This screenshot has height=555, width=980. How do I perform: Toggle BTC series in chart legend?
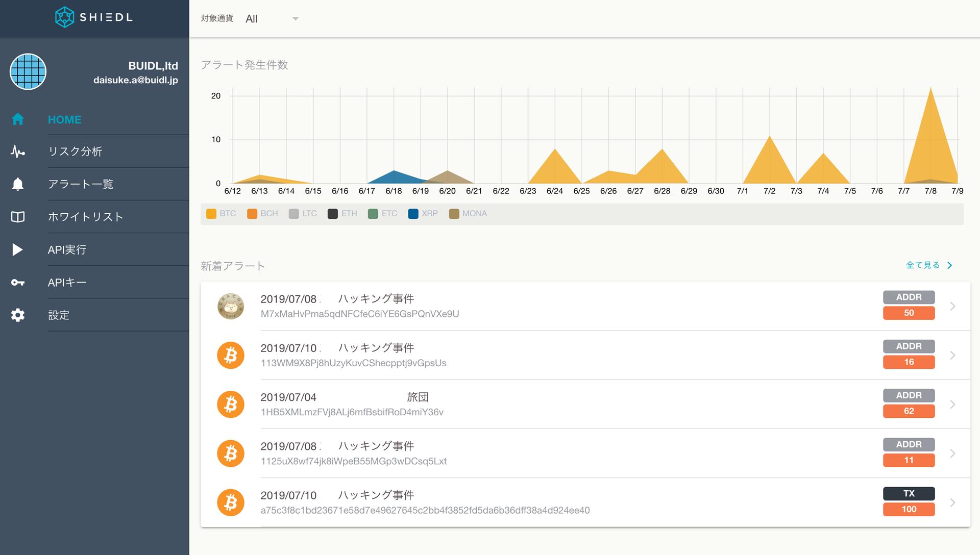click(x=221, y=214)
